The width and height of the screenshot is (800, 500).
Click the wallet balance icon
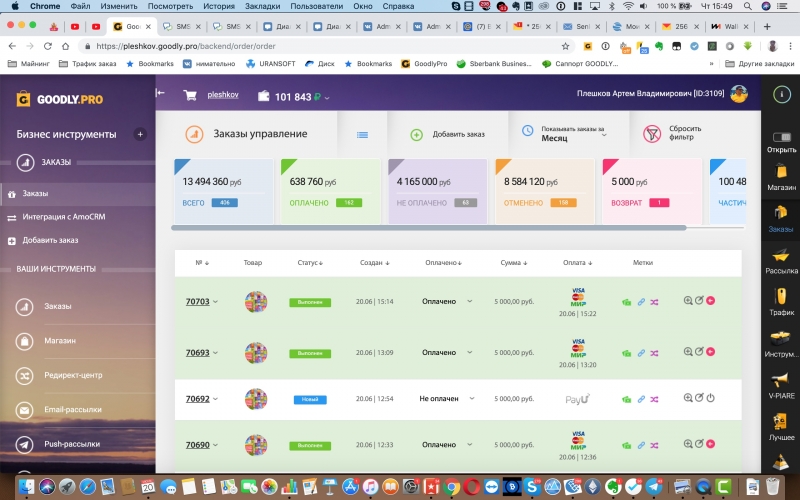tap(263, 96)
